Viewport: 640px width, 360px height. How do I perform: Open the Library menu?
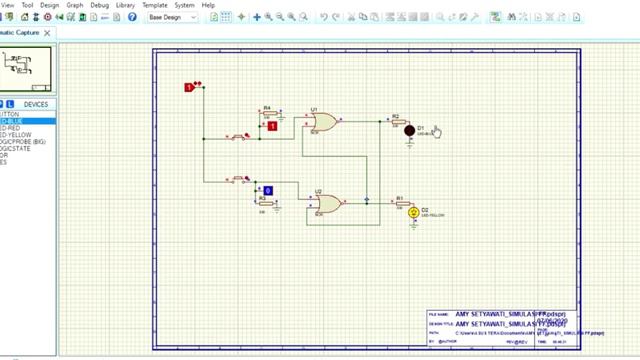click(125, 5)
